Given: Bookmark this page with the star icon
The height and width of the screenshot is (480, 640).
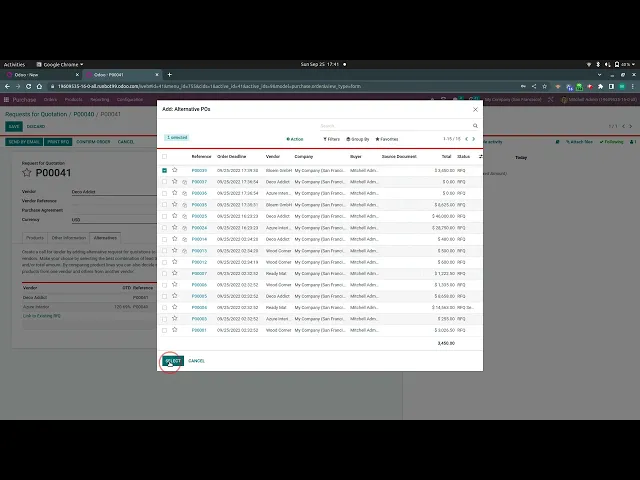Looking at the screenshot, I should (544, 87).
